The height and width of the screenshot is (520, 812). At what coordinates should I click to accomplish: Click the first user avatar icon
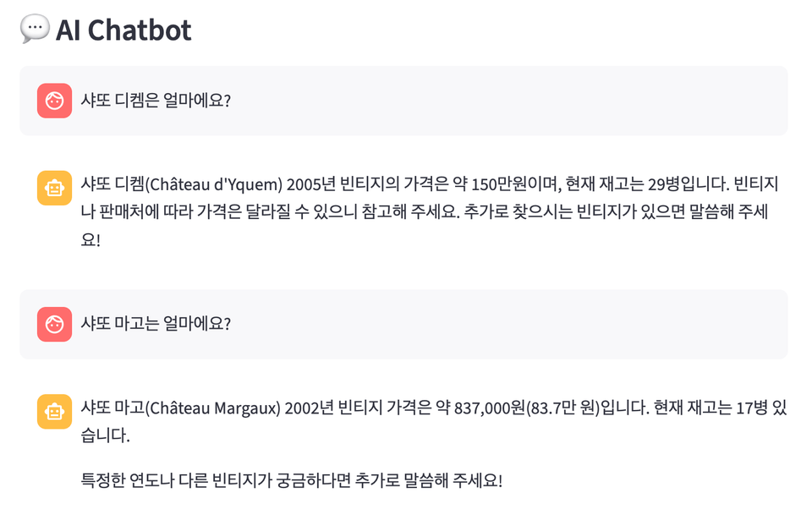(54, 101)
